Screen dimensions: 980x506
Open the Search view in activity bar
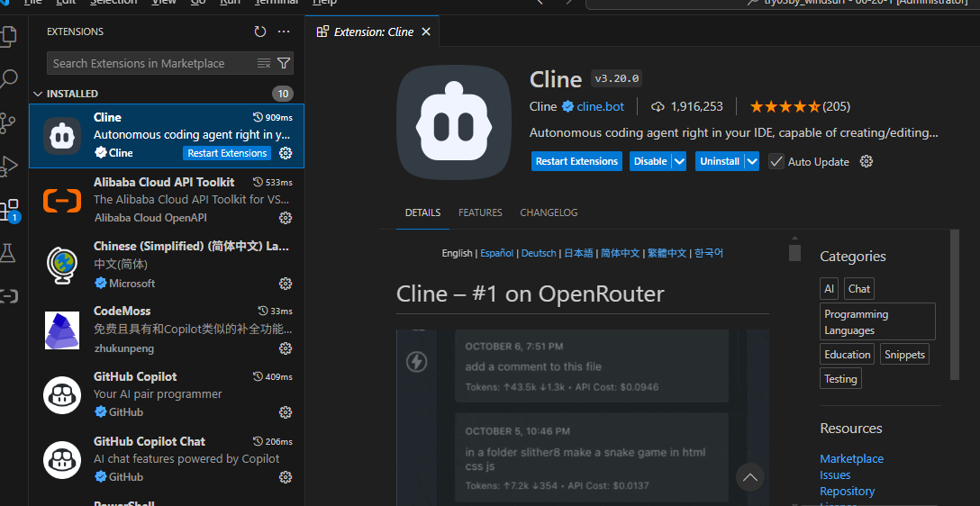click(x=9, y=79)
